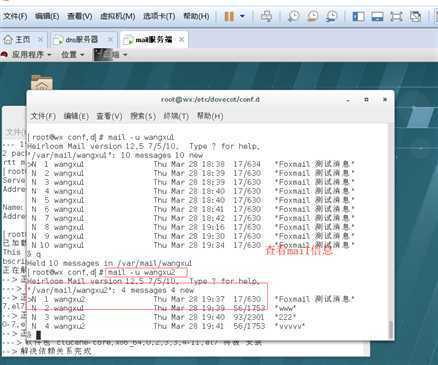This screenshot has width=438, height=365.
Task: Click the terminal vertical scrollbar
Action: 391,230
